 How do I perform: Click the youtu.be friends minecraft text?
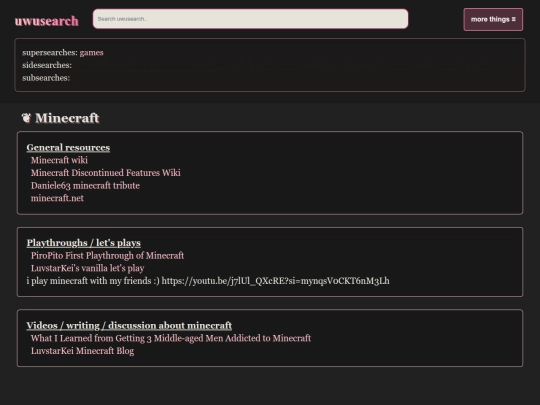coord(208,281)
